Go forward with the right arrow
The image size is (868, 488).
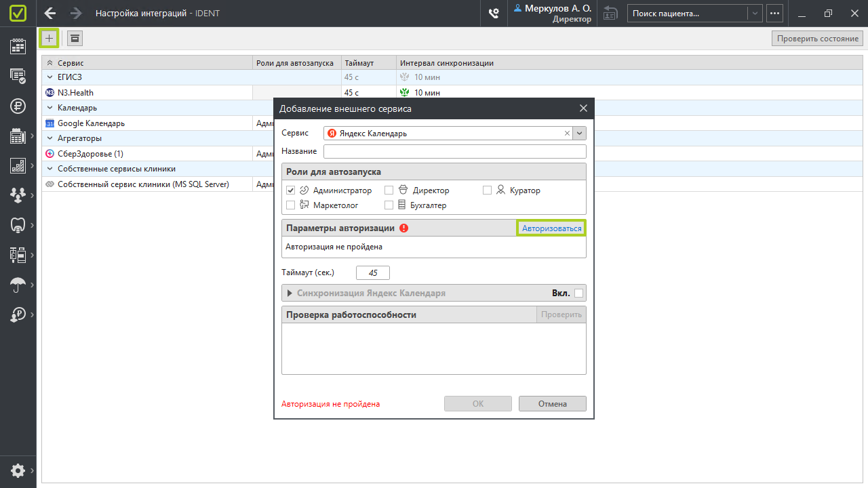76,13
